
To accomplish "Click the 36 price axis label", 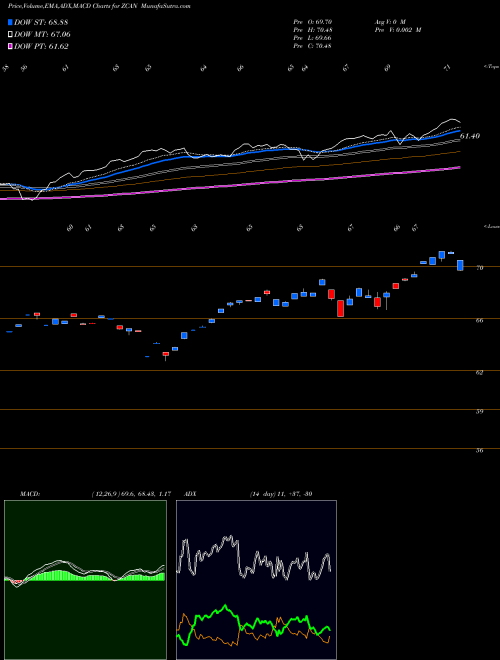I will [479, 450].
